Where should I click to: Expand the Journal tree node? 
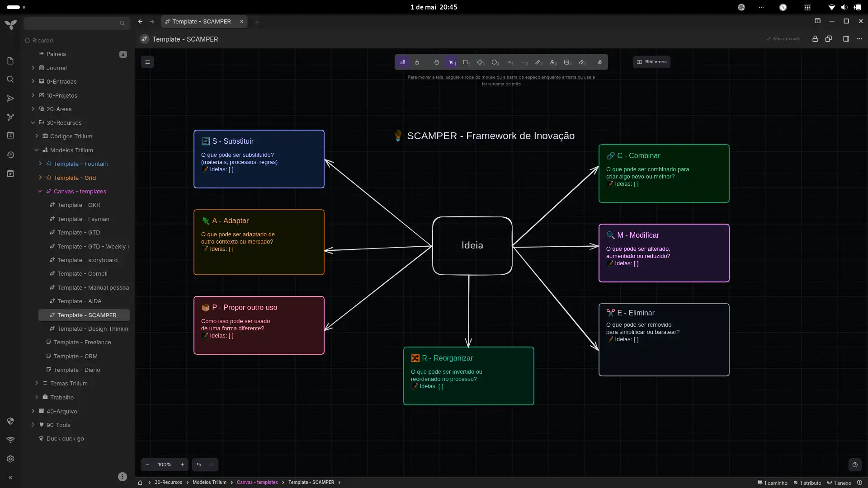[33, 68]
